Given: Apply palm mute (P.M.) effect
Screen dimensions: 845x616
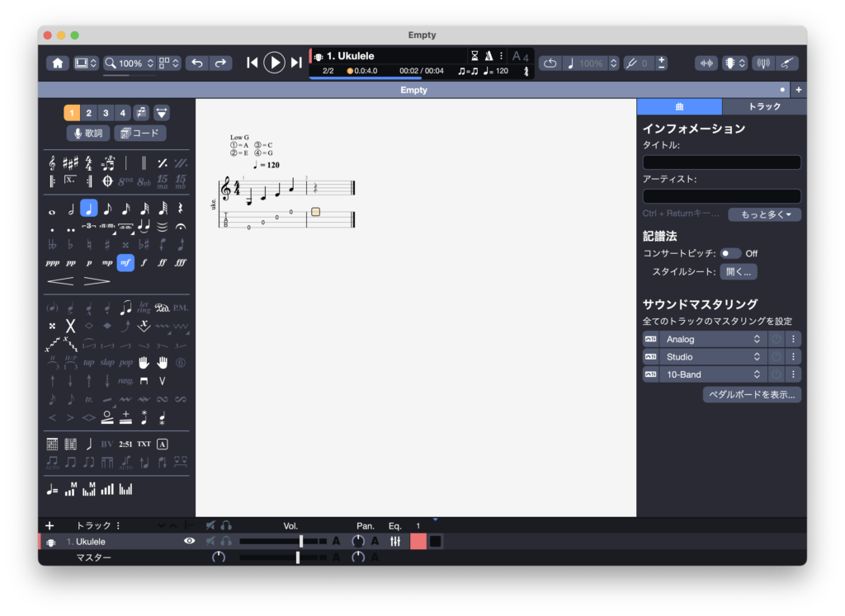Looking at the screenshot, I should coord(180,308).
